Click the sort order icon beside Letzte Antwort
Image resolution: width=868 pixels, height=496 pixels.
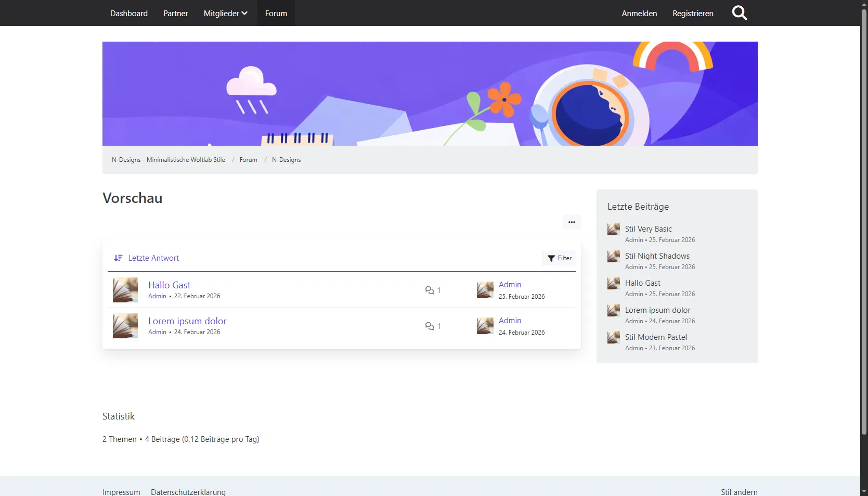click(118, 258)
